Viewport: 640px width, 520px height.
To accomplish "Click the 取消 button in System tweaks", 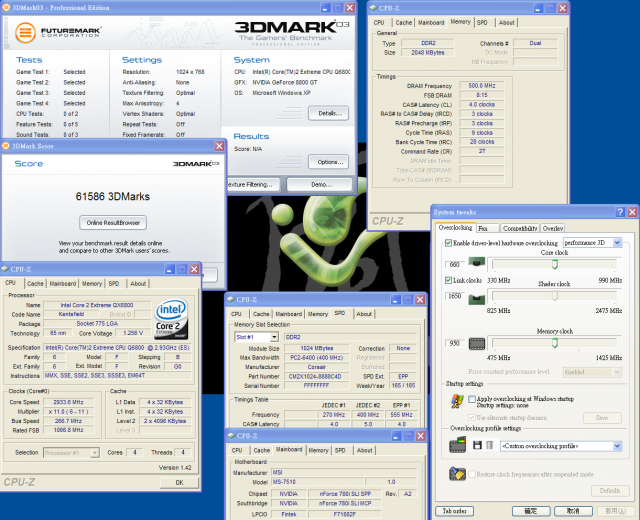I will pyautogui.click(x=573, y=511).
